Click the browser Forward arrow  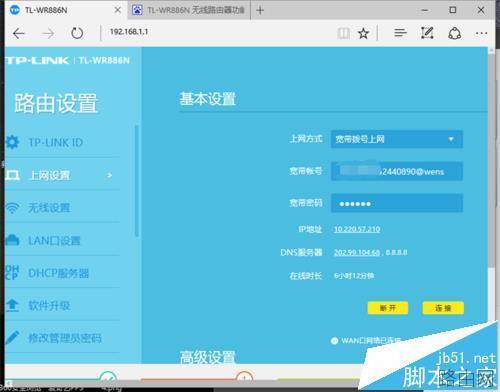48,33
